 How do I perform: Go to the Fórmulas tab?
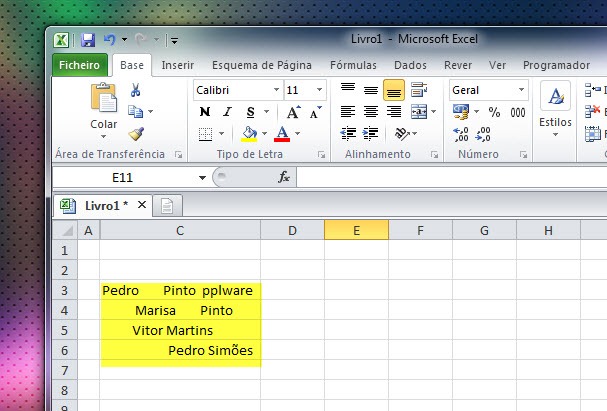353,65
